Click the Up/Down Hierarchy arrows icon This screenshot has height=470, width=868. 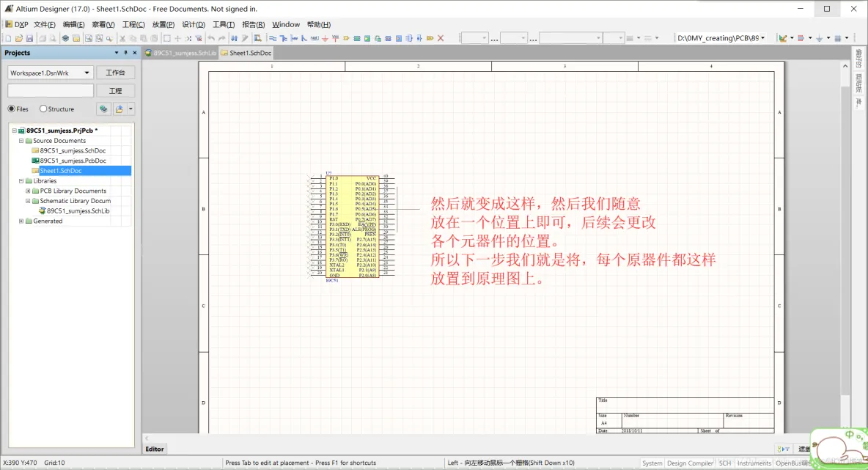pos(234,38)
